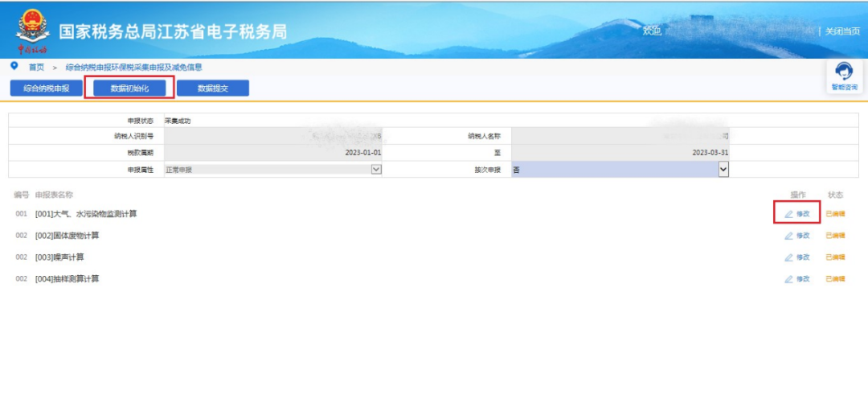
Task: Click pencil icon for [001]大气、水污染物监测计算
Action: click(789, 214)
